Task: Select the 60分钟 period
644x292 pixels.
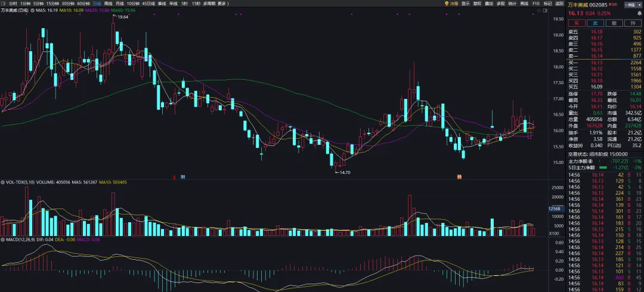Action: 83,4
